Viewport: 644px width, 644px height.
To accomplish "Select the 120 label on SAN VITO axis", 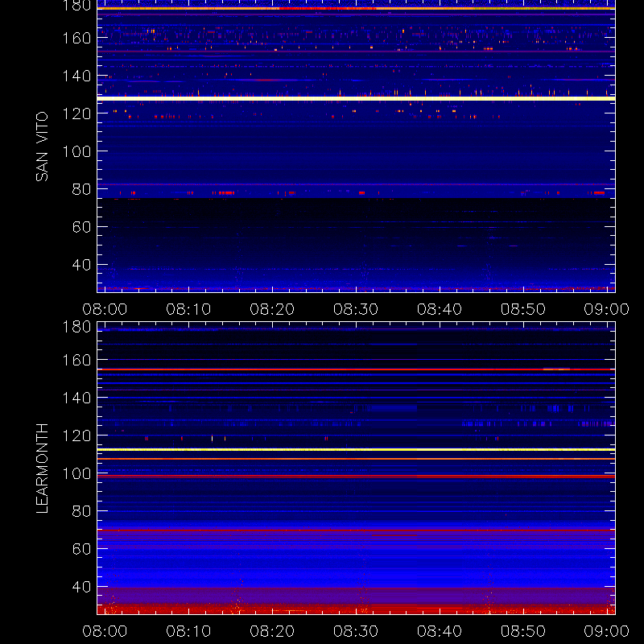I will pos(76,114).
